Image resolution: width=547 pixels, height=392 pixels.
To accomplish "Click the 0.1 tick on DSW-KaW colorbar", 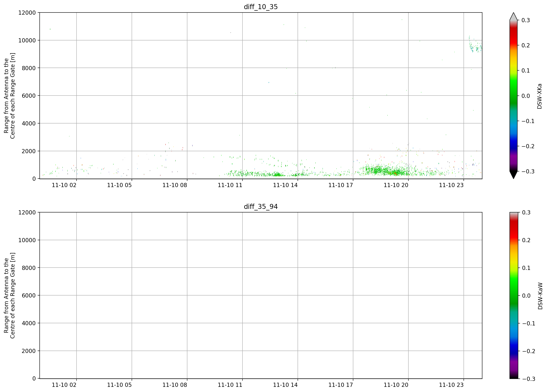I will coord(526,268).
